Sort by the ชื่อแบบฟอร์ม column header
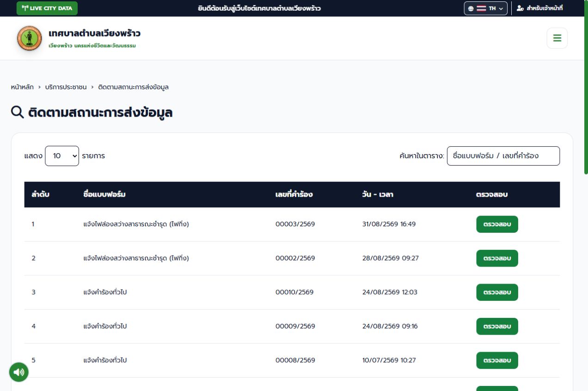Screen dimensions: 588x391 104,194
